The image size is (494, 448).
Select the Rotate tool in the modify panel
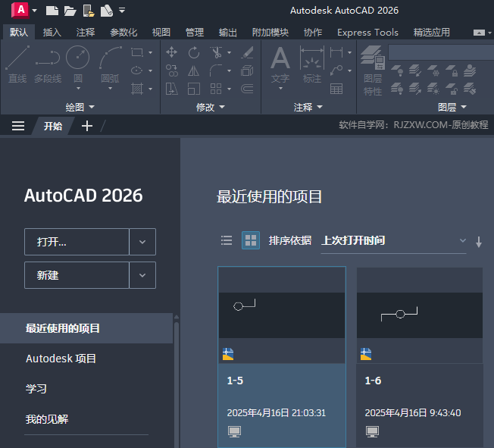pyautogui.click(x=194, y=52)
